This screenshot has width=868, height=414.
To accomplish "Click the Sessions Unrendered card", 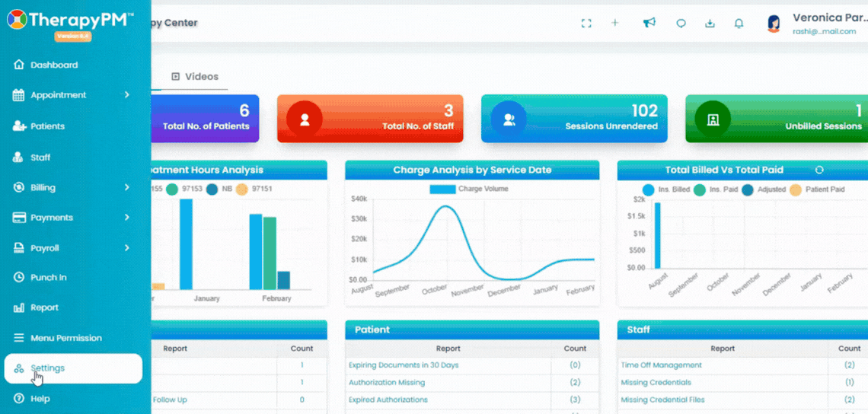I will [574, 119].
